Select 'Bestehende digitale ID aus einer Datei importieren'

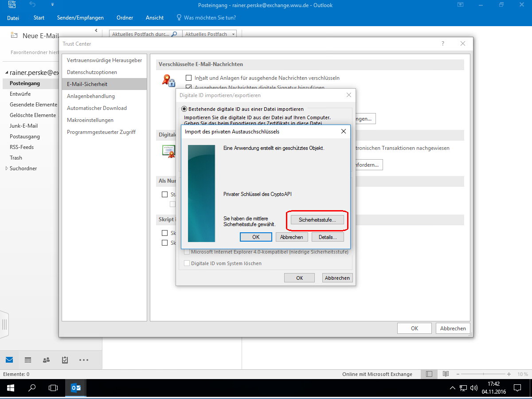tap(184, 109)
